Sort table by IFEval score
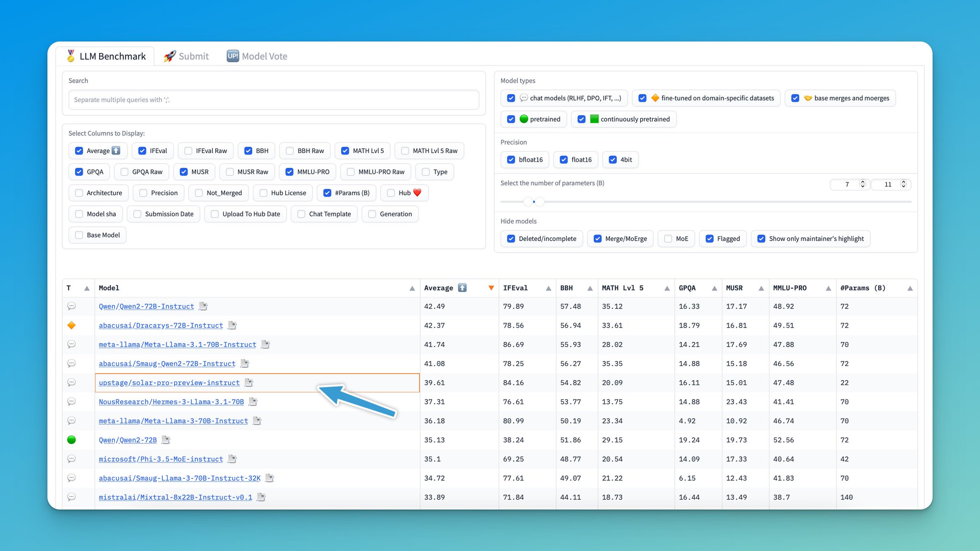 pos(548,288)
